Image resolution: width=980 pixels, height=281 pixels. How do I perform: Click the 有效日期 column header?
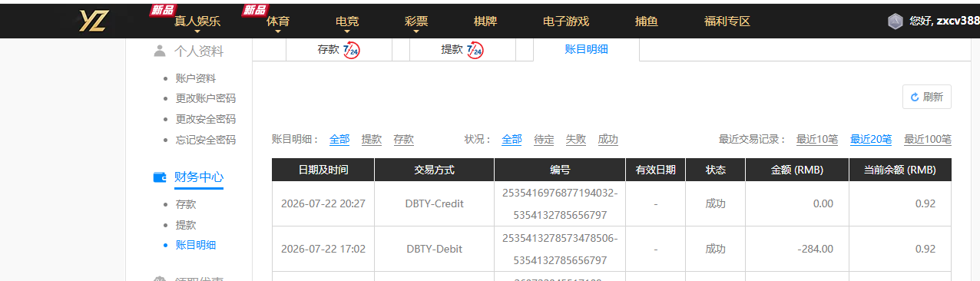tap(655, 170)
